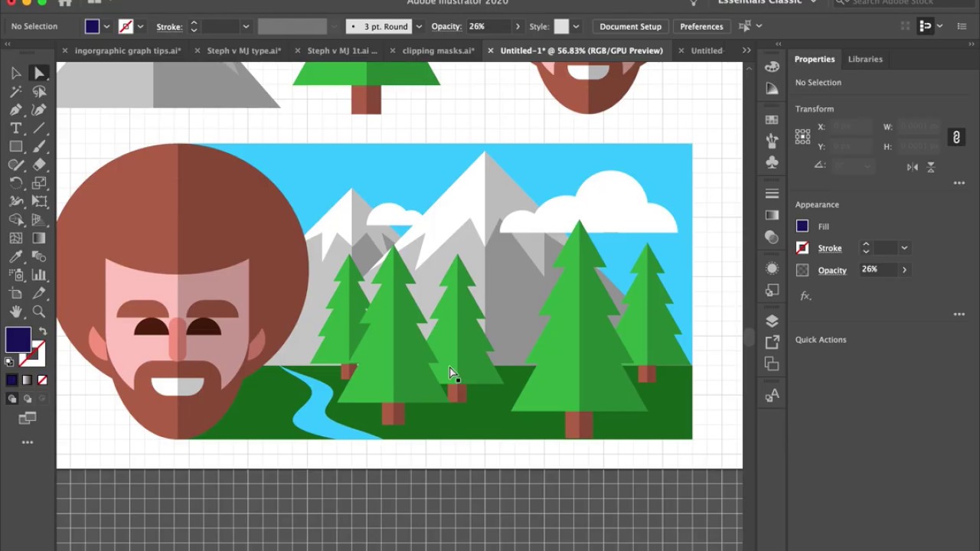
Task: Select the Blend tool
Action: click(x=39, y=256)
